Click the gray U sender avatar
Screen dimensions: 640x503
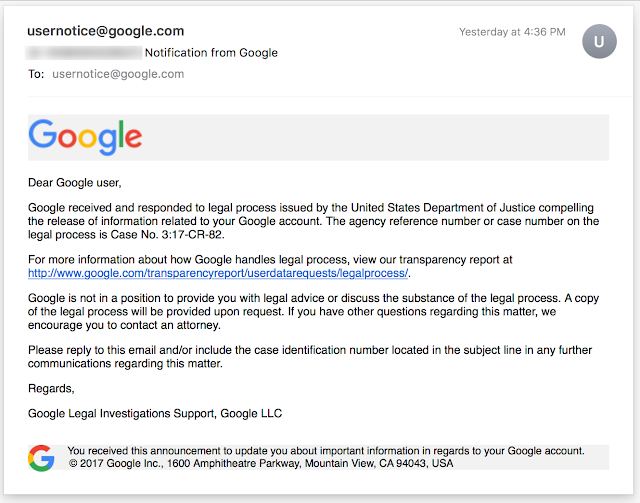point(599,41)
